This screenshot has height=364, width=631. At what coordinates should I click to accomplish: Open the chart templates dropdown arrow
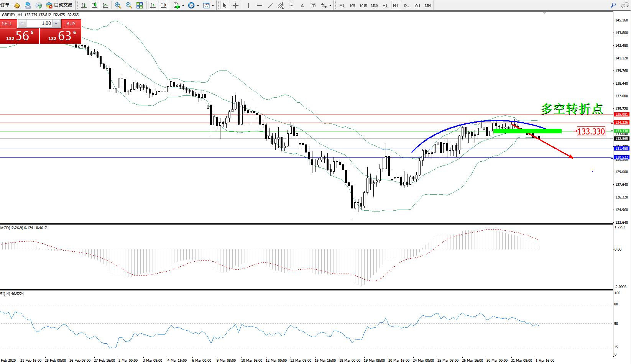(x=213, y=6)
